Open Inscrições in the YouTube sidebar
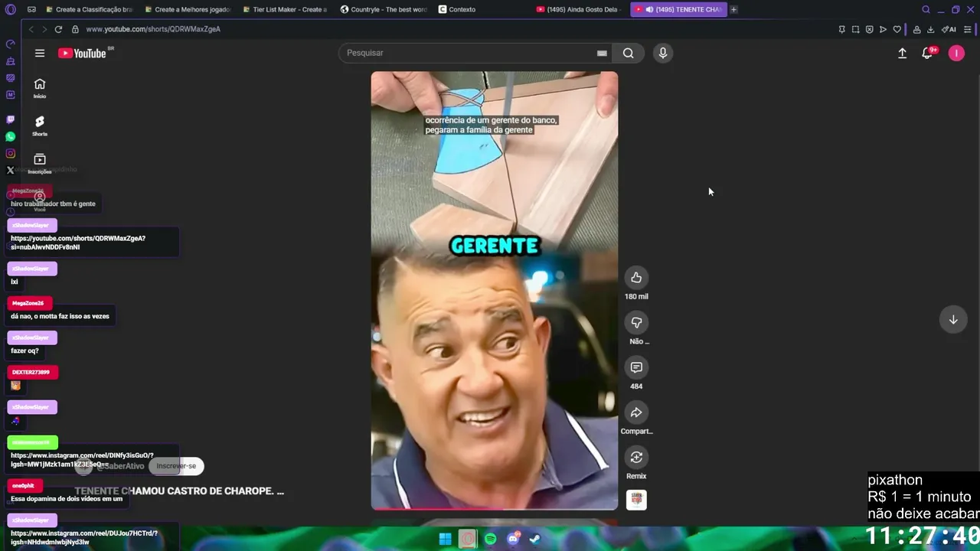 pos(40,164)
